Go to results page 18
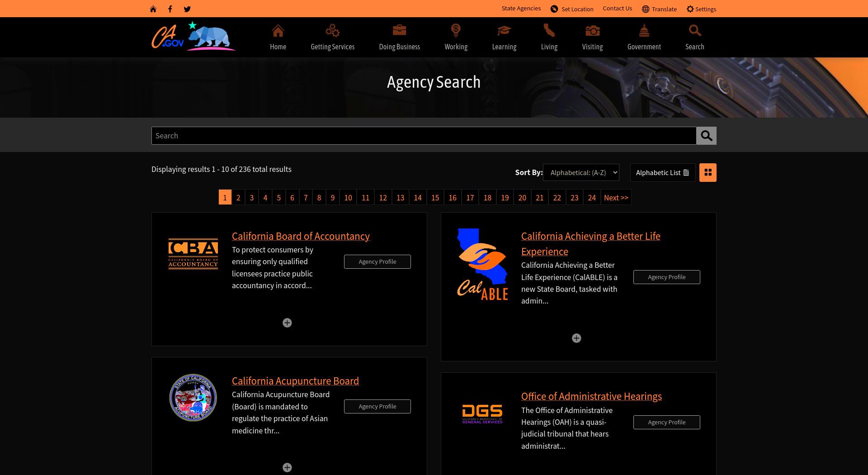 pyautogui.click(x=487, y=197)
